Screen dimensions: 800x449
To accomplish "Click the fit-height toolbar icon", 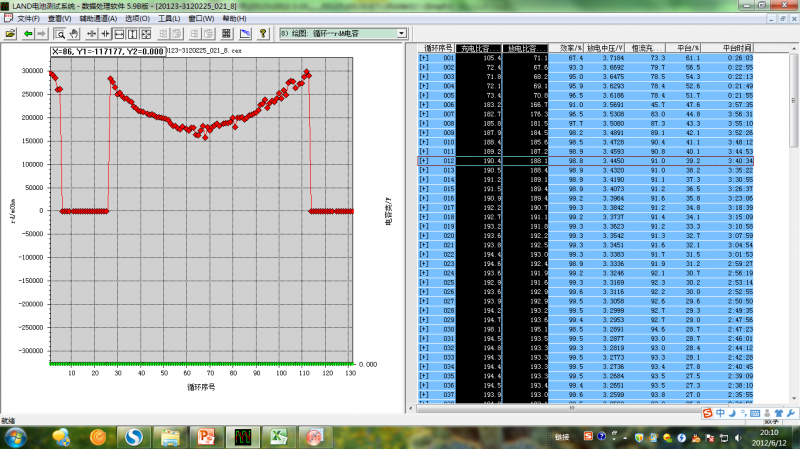I will 132,34.
